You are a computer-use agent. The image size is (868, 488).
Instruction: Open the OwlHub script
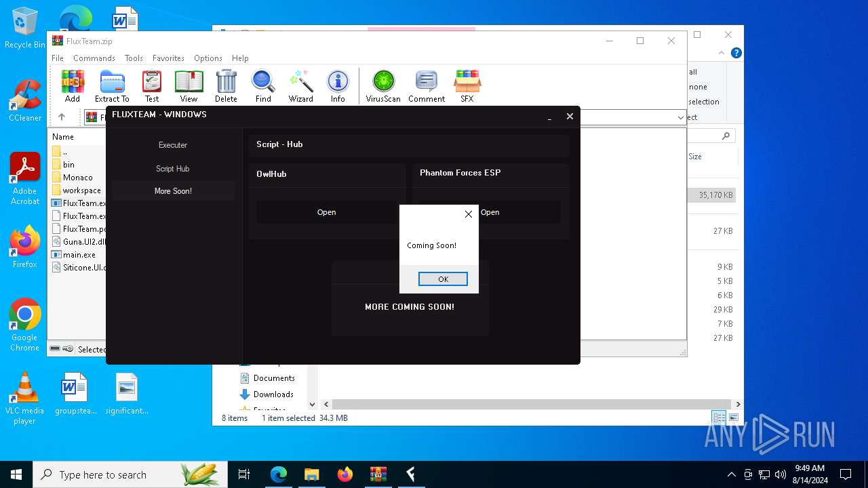tap(326, 212)
